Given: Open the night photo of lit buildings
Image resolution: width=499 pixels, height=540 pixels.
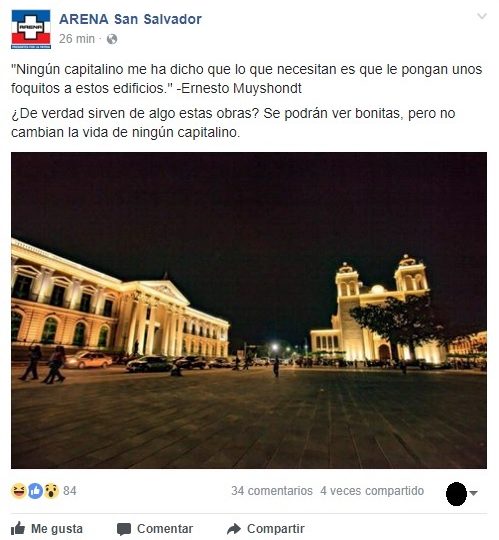Looking at the screenshot, I should point(249,310).
